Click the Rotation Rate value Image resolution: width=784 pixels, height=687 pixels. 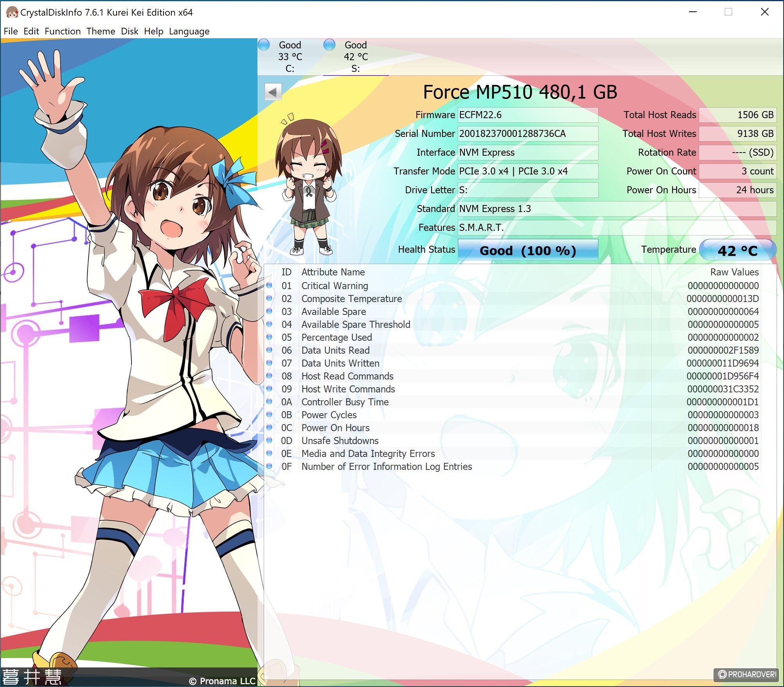pyautogui.click(x=738, y=153)
